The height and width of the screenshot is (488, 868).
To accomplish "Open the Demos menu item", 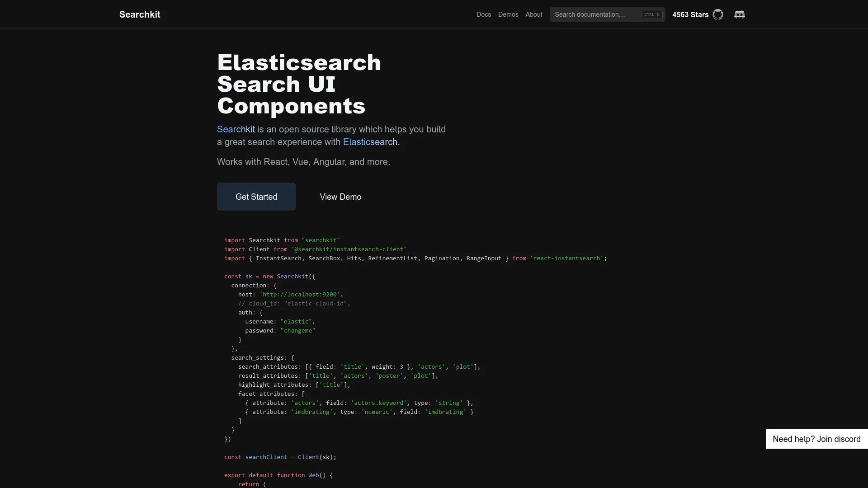I will pos(508,14).
